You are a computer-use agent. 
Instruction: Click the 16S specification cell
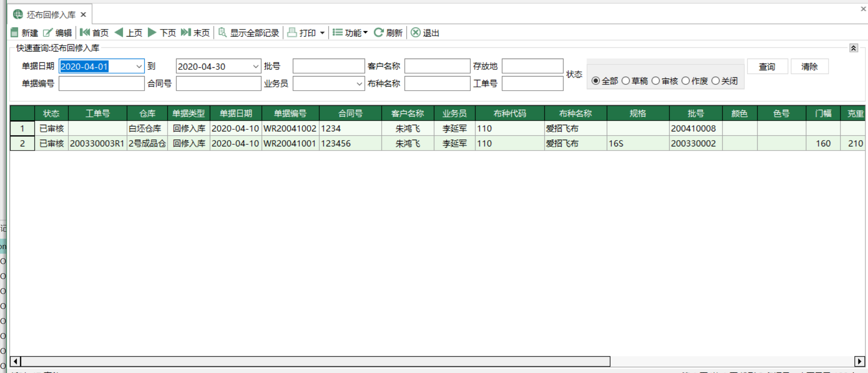[638, 143]
